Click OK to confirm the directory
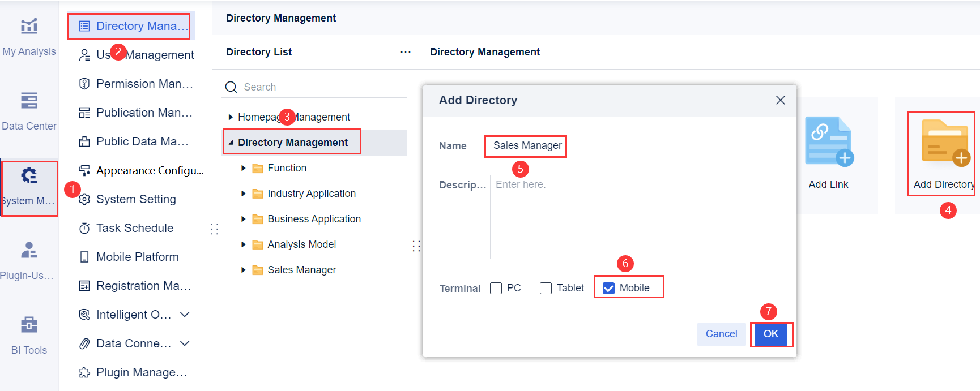The width and height of the screenshot is (980, 391). (770, 334)
